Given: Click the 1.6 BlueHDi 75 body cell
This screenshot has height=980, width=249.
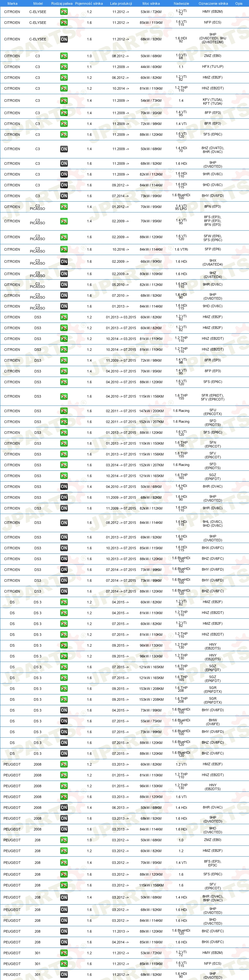Looking at the screenshot, I should pos(181,721).
